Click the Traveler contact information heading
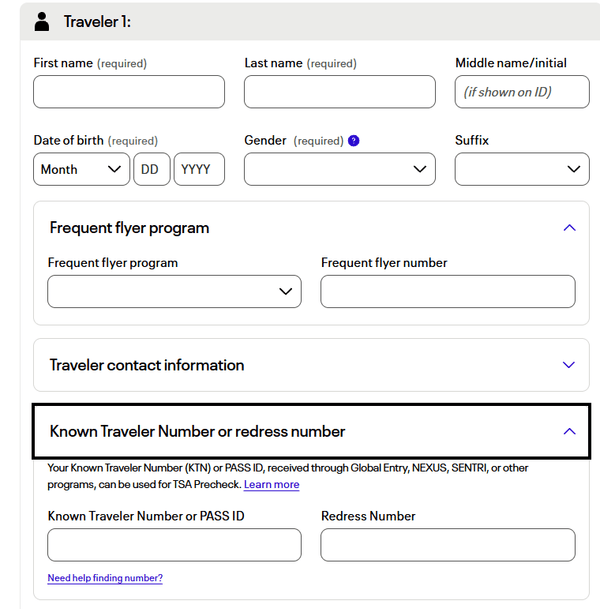 147,365
